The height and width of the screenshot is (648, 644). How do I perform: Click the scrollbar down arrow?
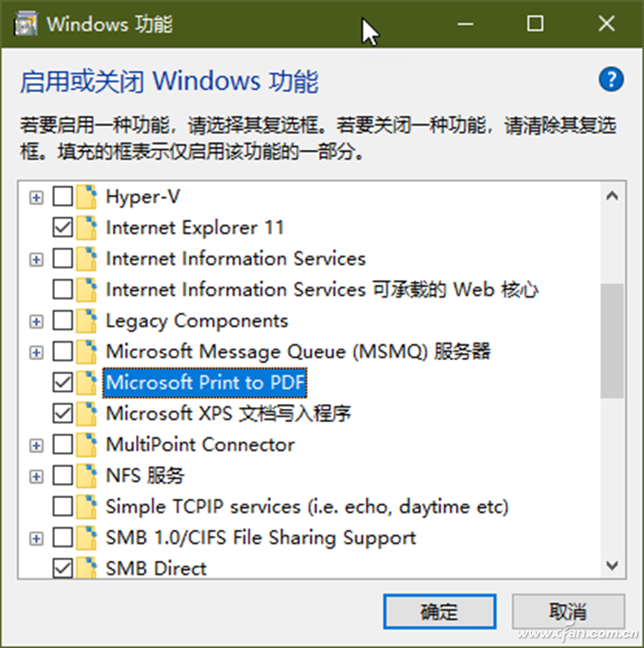tap(612, 565)
